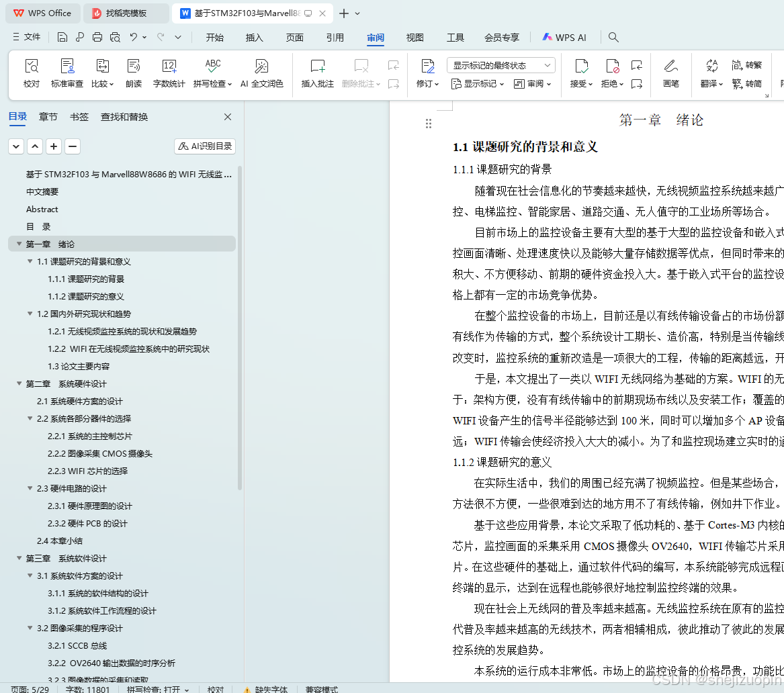Image resolution: width=784 pixels, height=693 pixels.
Task: Collapse 2.3 硬件电路的设计 node
Action: 30,488
